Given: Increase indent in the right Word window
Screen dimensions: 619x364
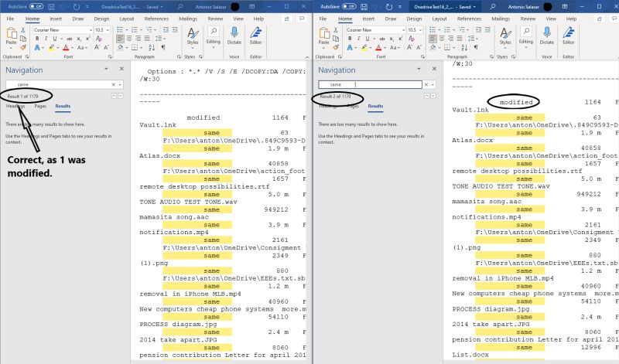Looking at the screenshot, I should (487, 30).
